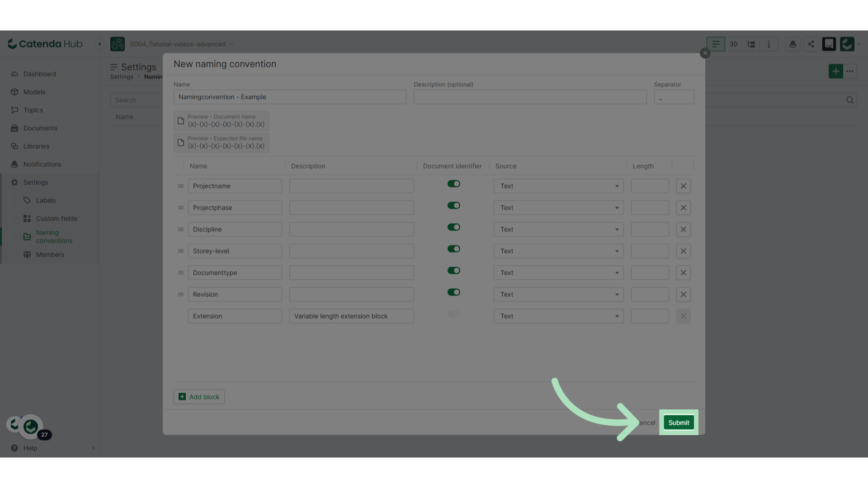Open the info panel icon
This screenshot has width=868, height=488.
(x=769, y=44)
